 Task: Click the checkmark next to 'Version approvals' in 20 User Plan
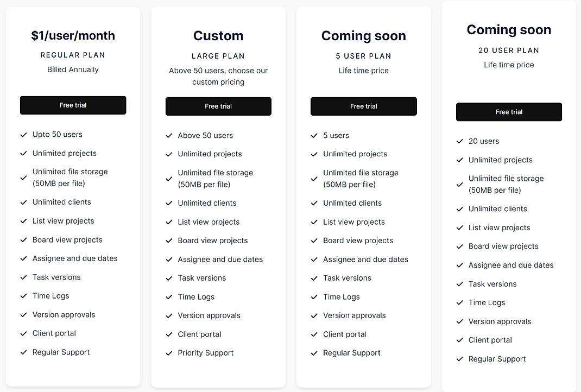click(459, 321)
